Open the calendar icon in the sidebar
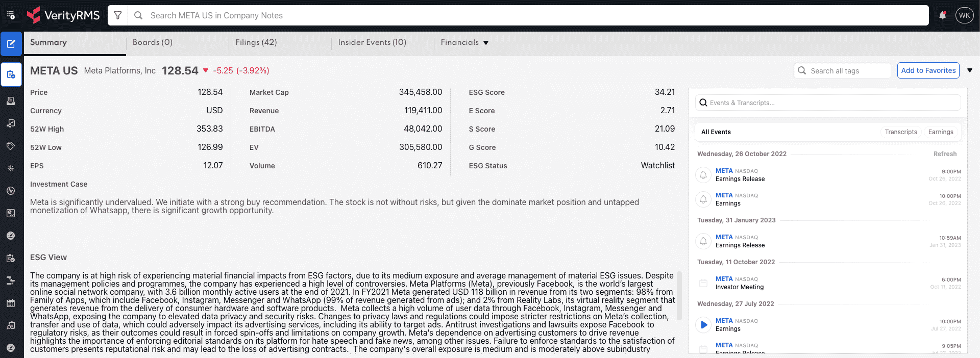Screen dimensions: 980x358 [x=11, y=303]
